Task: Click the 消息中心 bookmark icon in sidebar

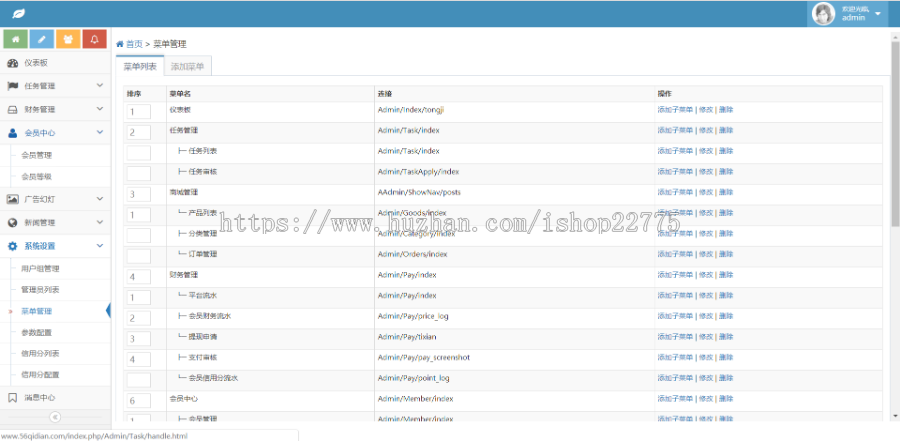Action: click(12, 397)
